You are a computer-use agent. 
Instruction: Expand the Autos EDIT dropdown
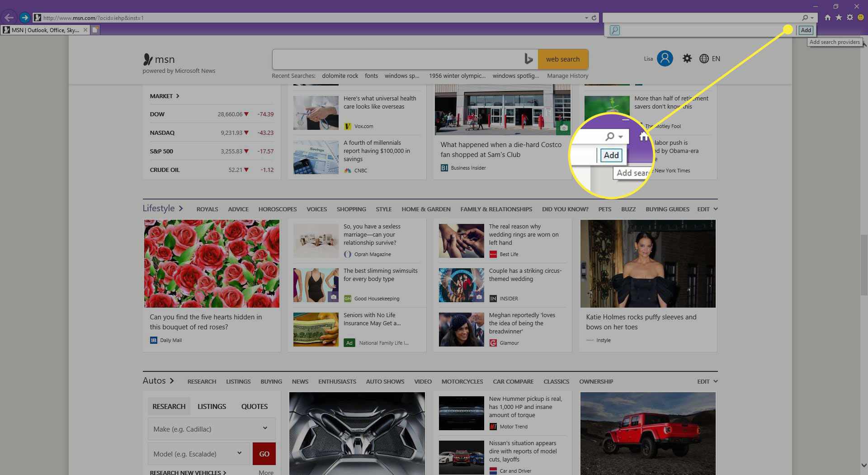708,382
